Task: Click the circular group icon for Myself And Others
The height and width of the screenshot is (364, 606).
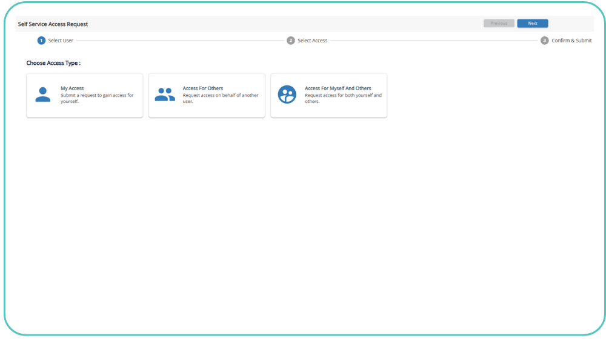Action: (287, 94)
